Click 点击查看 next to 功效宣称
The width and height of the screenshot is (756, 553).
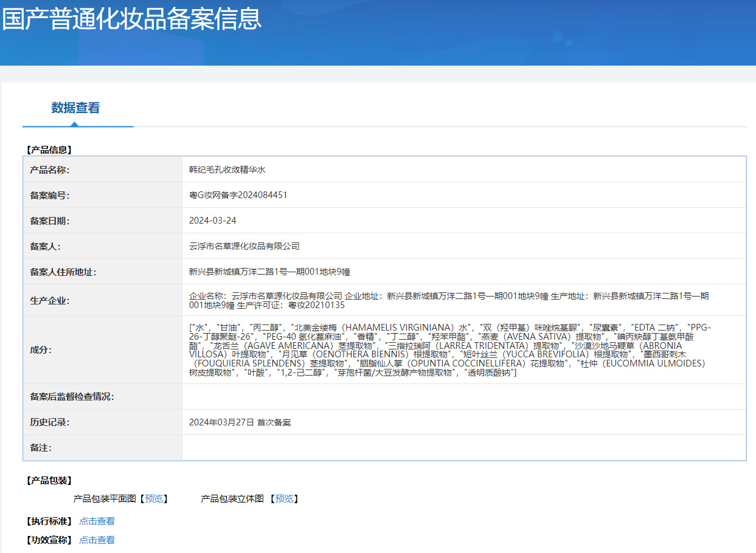point(97,540)
